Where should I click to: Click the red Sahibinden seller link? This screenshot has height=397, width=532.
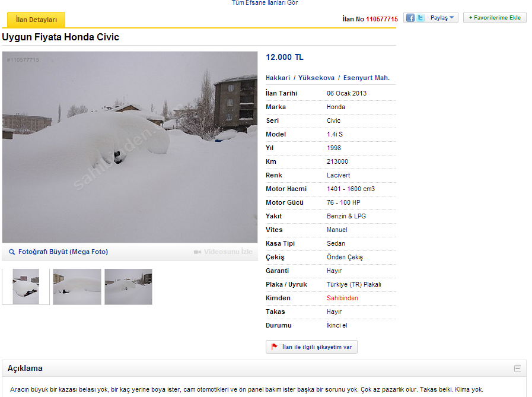[342, 298]
